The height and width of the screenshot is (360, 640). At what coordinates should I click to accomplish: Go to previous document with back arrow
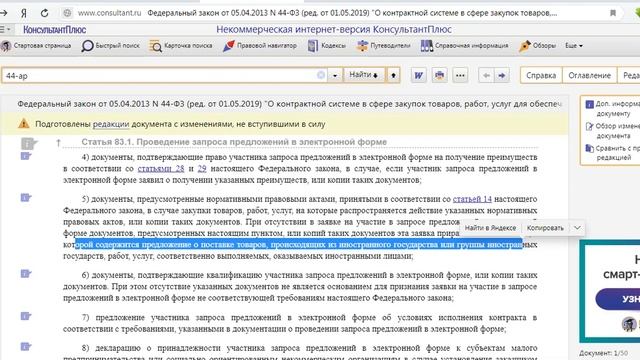pyautogui.click(x=486, y=76)
